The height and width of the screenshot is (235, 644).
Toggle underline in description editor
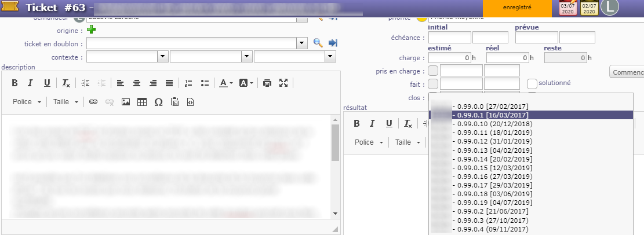pos(47,83)
